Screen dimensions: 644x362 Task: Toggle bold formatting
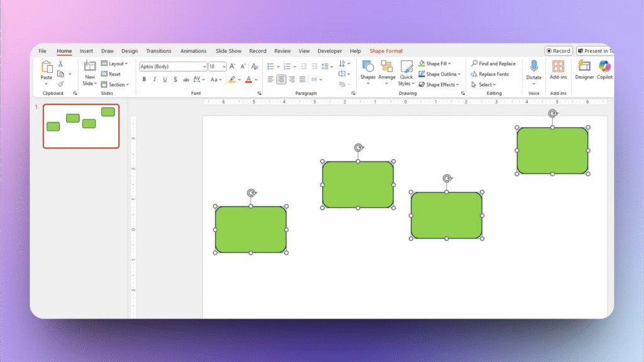(144, 79)
